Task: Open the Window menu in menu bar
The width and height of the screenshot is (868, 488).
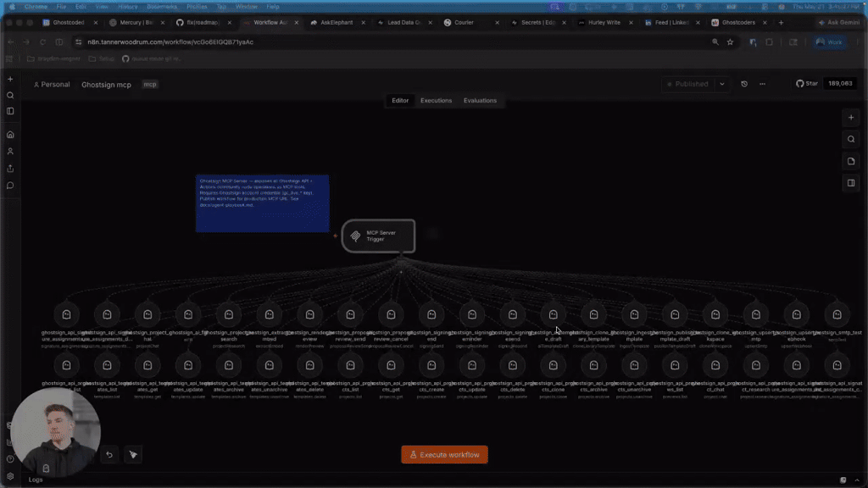Action: pyautogui.click(x=247, y=7)
